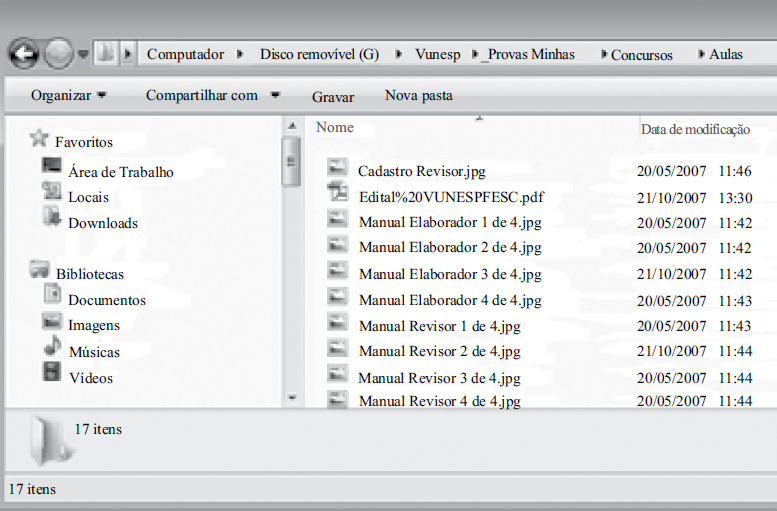The height and width of the screenshot is (511, 777).
Task: Open the Organizar dropdown menu
Action: pyautogui.click(x=68, y=96)
